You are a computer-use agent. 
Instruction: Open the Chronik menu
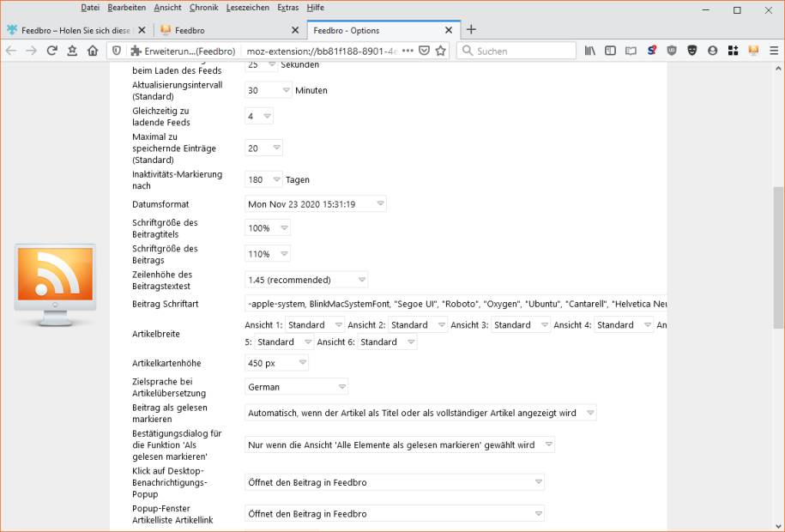(x=204, y=8)
